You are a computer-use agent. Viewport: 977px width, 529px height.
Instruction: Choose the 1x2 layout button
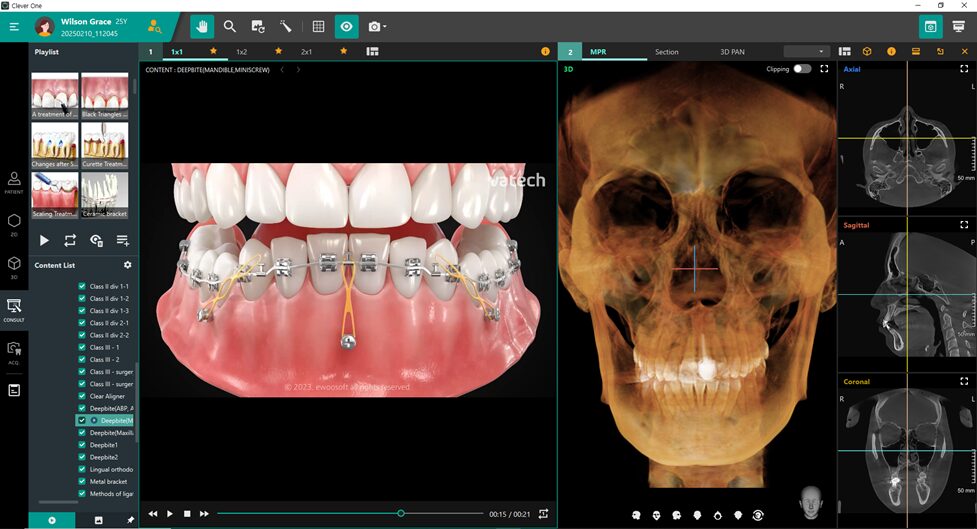[x=241, y=51]
